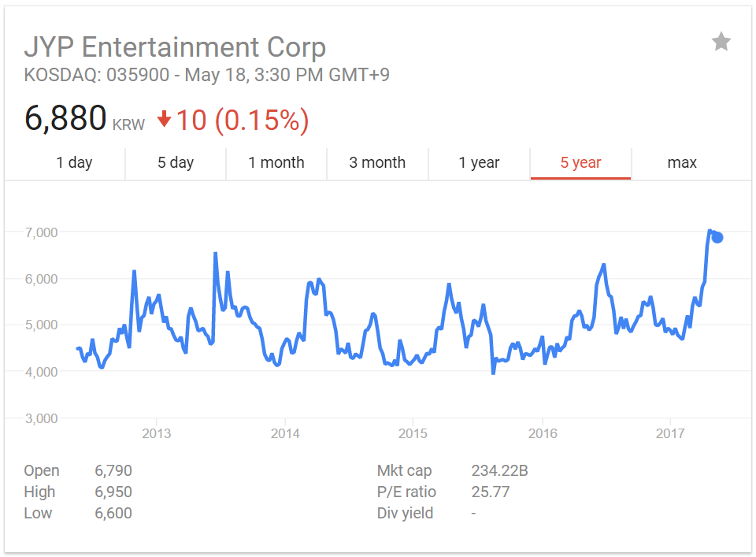Click the P/E ratio value 25.77
The image size is (756, 557).
490,492
